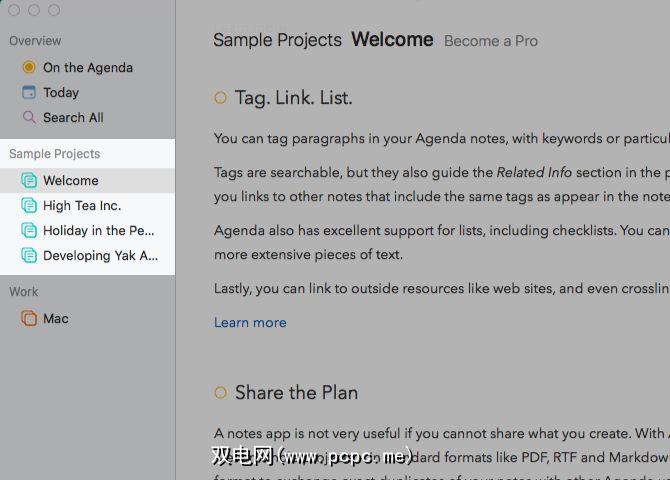Image resolution: width=670 pixels, height=480 pixels.
Task: Click the Developing Yak project icon
Action: pos(29,256)
